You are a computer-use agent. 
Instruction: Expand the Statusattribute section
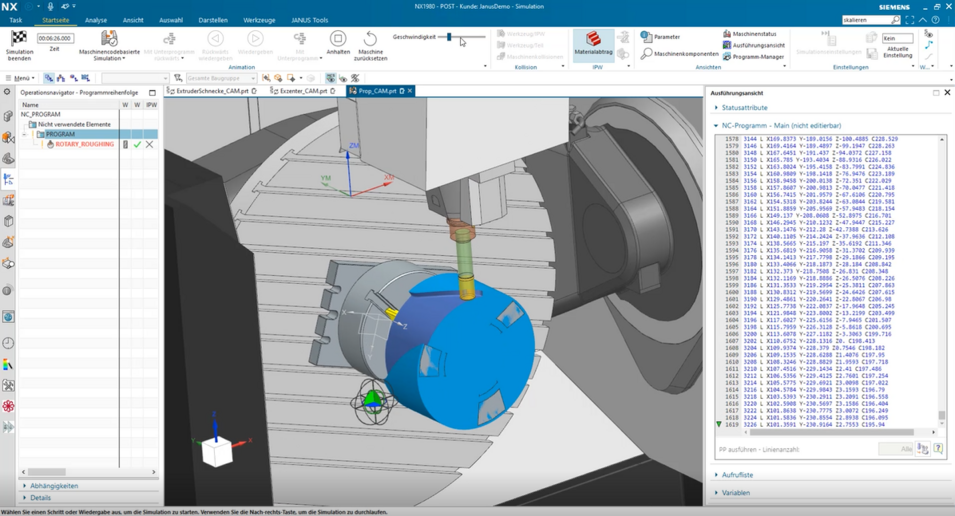[x=744, y=108]
